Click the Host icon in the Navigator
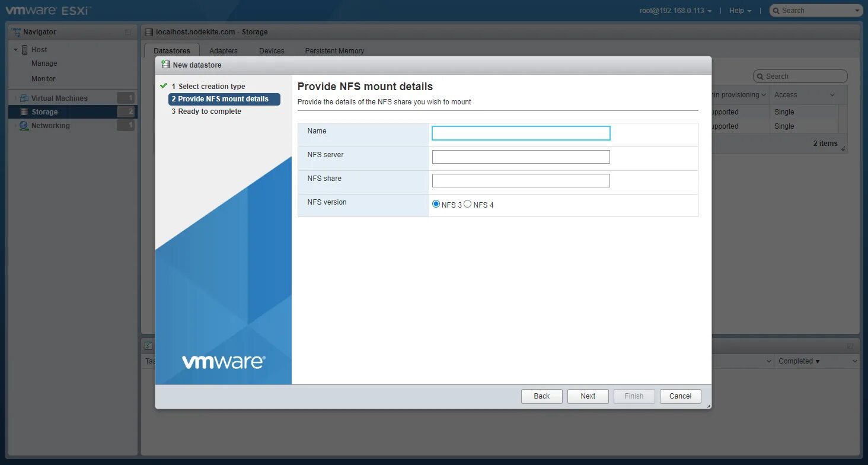The width and height of the screenshot is (868, 465). [24, 49]
